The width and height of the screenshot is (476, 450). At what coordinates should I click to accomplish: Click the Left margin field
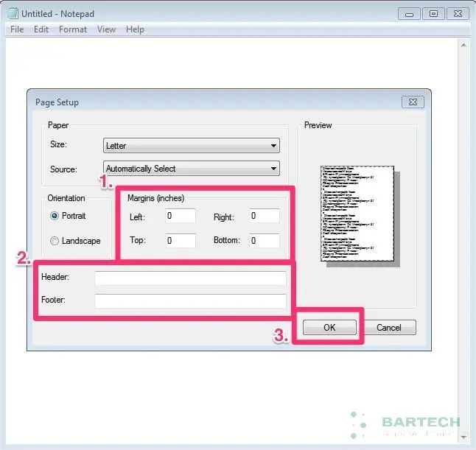[180, 216]
